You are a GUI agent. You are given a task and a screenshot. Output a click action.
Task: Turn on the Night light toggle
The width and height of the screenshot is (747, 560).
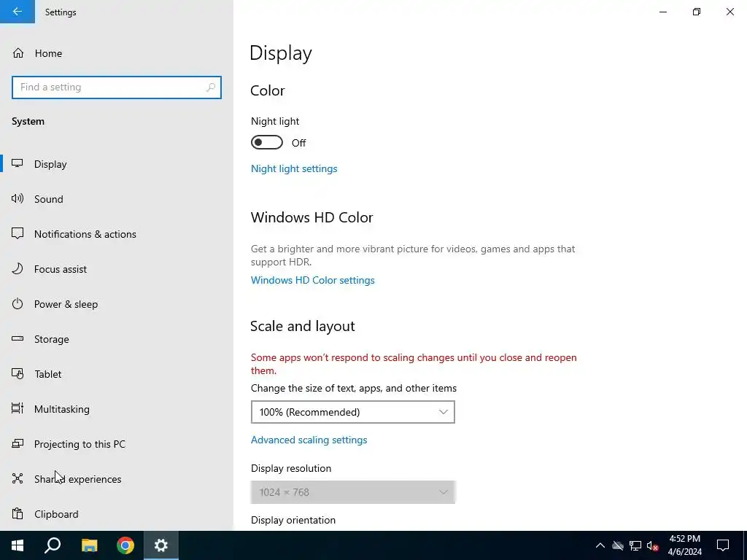tap(267, 142)
